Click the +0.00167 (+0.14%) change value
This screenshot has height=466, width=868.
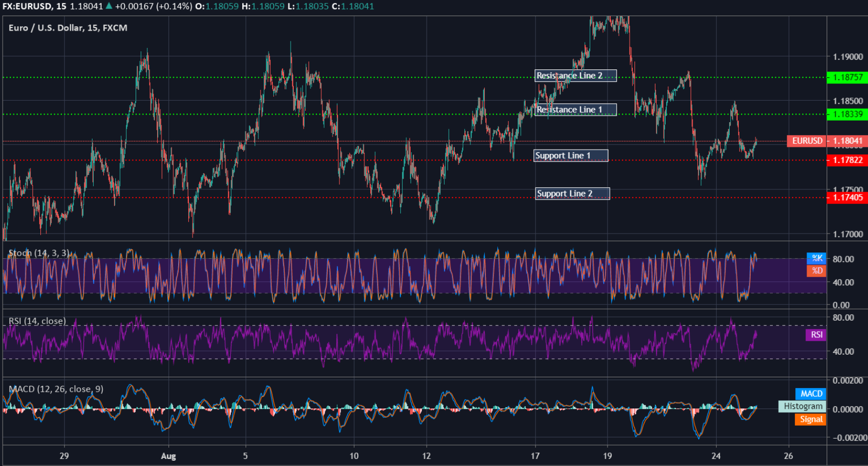pos(153,6)
